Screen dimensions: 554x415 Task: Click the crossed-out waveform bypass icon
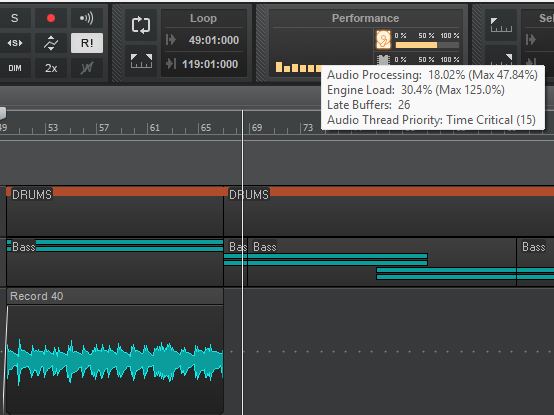pyautogui.click(x=87, y=68)
